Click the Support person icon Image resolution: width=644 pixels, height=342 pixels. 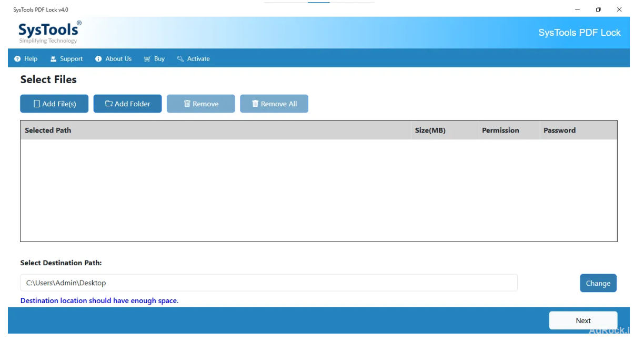pos(53,58)
